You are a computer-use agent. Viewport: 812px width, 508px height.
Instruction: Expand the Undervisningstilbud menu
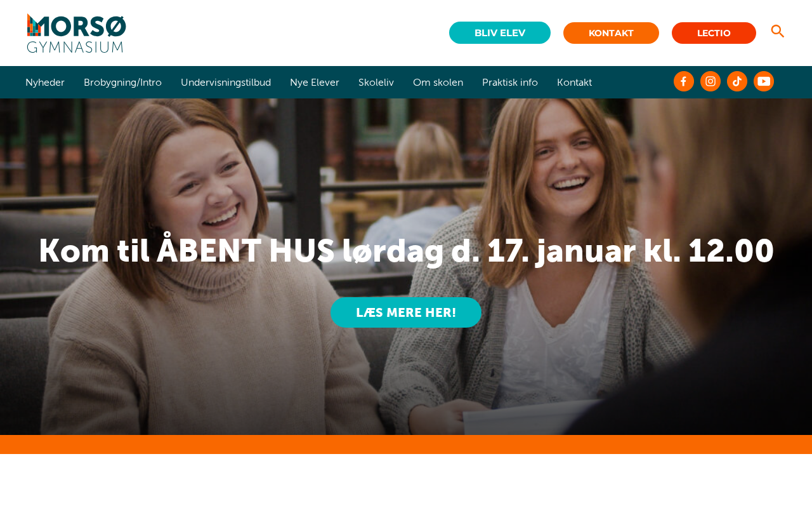226,82
